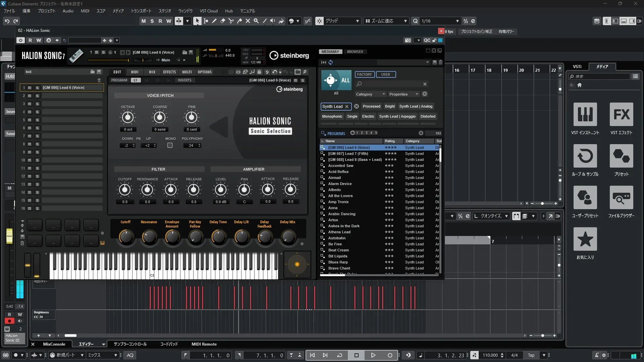644x362 pixels.
Task: Click the Cutoff quick control knob
Action: [126, 237]
